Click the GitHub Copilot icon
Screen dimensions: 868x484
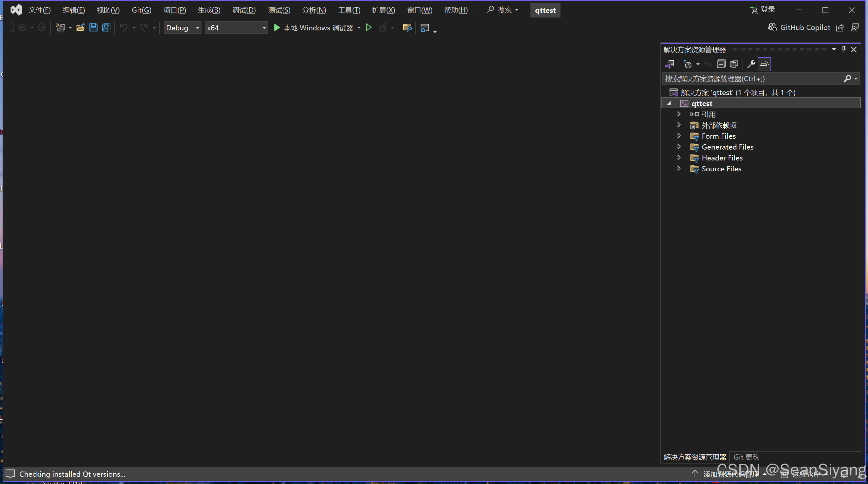click(x=772, y=27)
